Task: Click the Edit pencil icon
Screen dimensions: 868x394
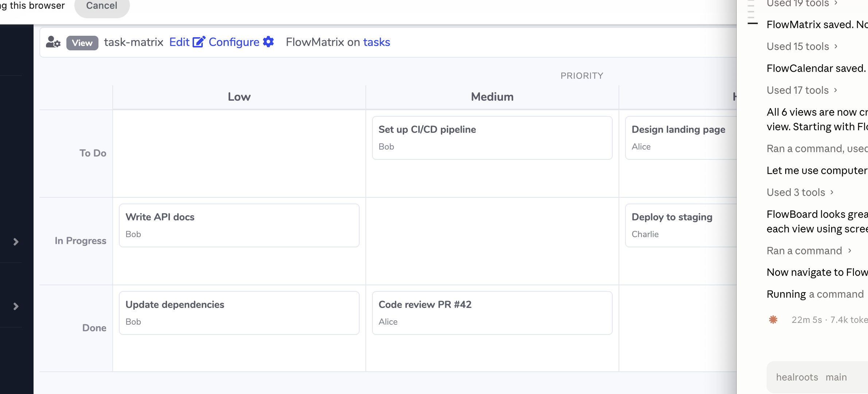Action: pos(199,42)
